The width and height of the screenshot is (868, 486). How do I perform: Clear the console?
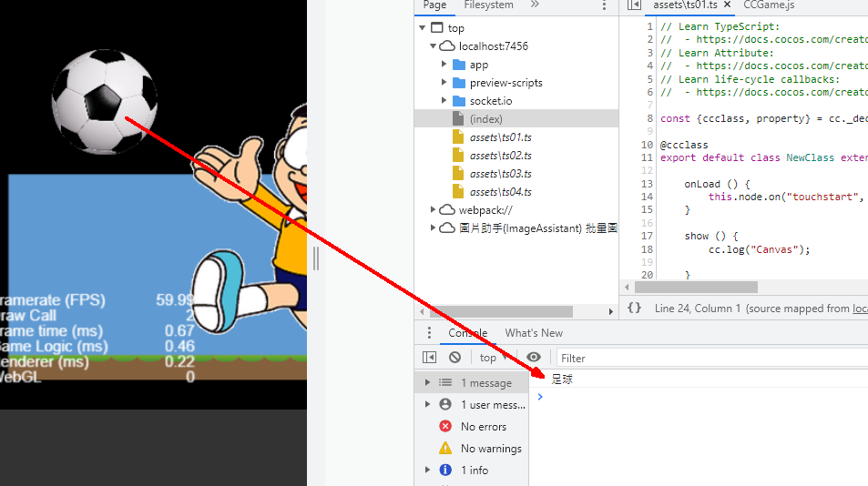click(x=455, y=357)
